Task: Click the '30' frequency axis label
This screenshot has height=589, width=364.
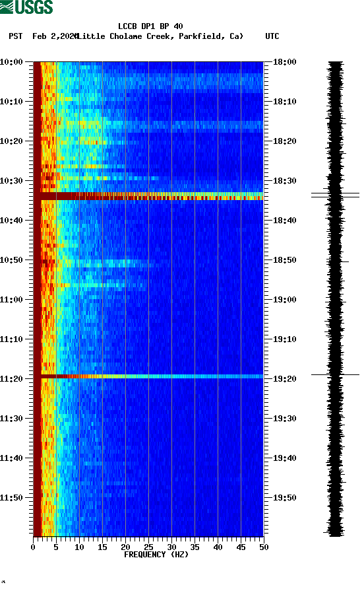Action: 172,547
